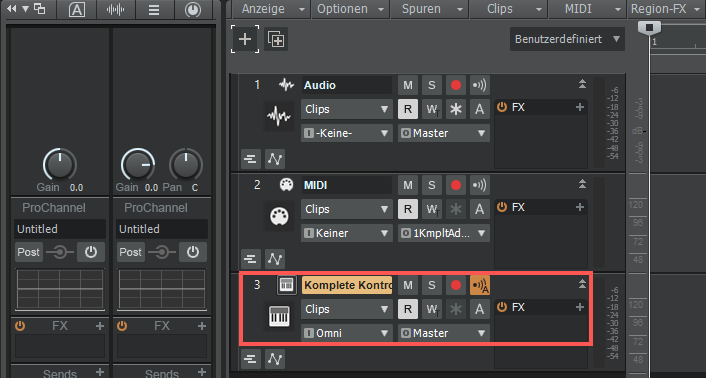The width and height of the screenshot is (706, 378).
Task: Open the Omni input dropdown on track 3
Action: pos(347,333)
